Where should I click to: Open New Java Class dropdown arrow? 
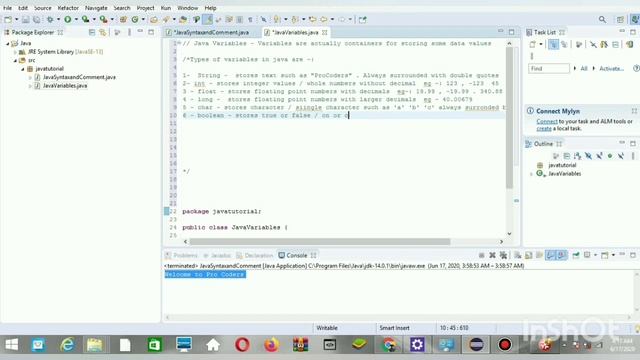tap(143, 19)
